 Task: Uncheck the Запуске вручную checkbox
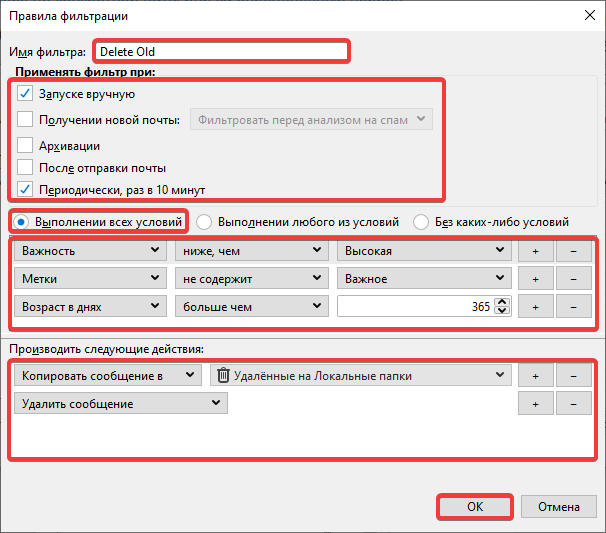click(25, 94)
